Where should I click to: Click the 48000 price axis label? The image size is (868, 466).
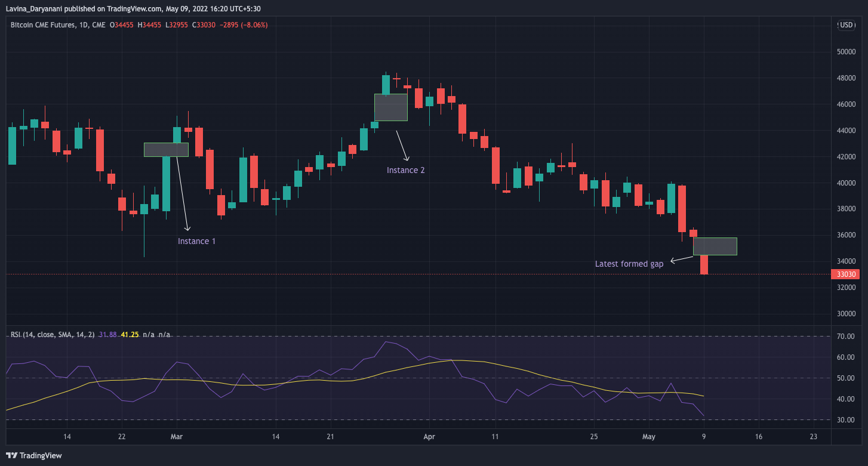click(x=845, y=78)
